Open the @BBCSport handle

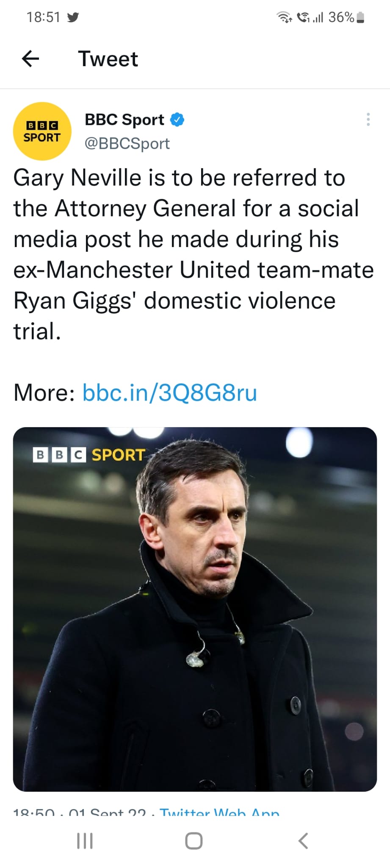[x=127, y=144]
